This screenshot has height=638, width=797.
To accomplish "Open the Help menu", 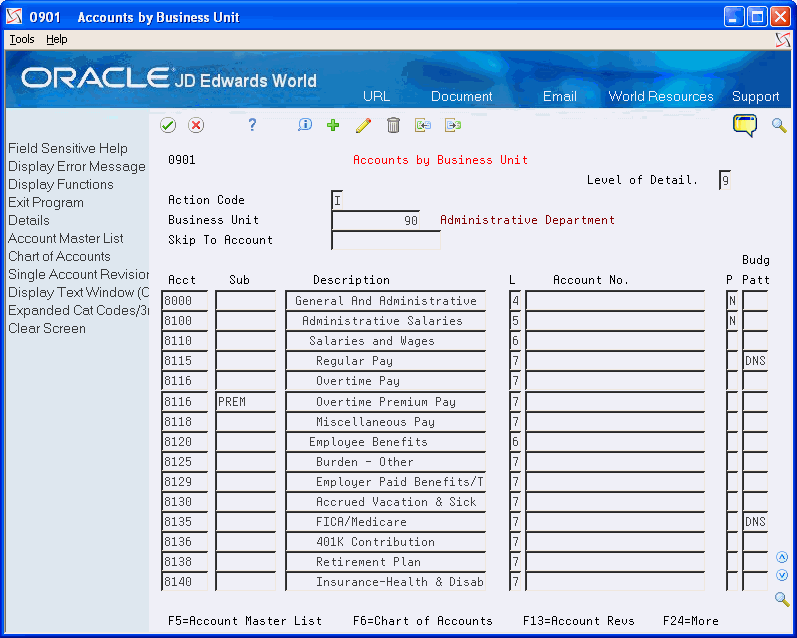I will pyautogui.click(x=56, y=39).
